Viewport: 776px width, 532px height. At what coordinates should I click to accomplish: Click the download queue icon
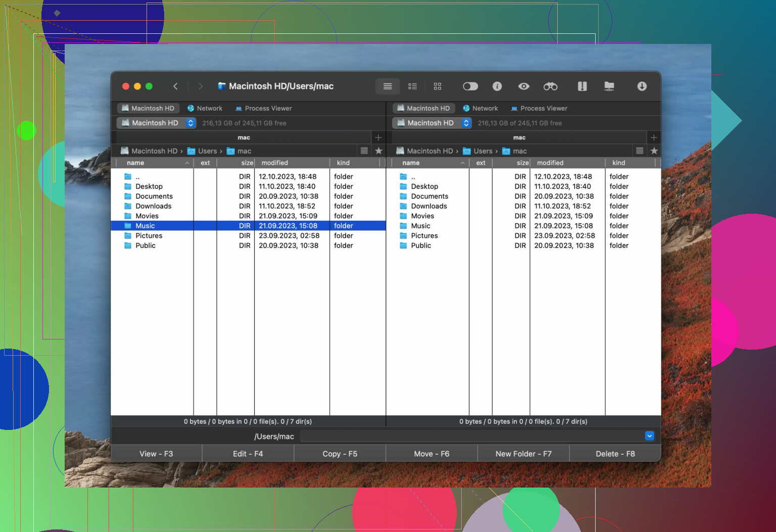[x=642, y=86]
